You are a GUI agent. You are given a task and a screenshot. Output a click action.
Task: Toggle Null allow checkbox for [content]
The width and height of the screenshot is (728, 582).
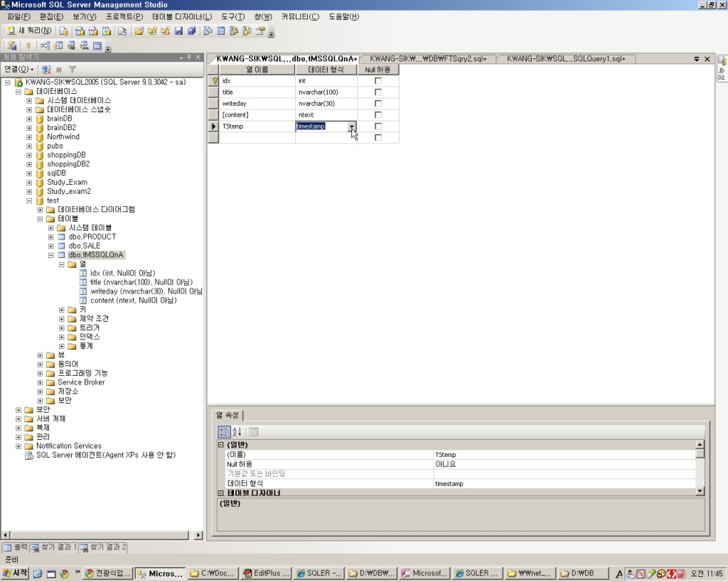[378, 114]
